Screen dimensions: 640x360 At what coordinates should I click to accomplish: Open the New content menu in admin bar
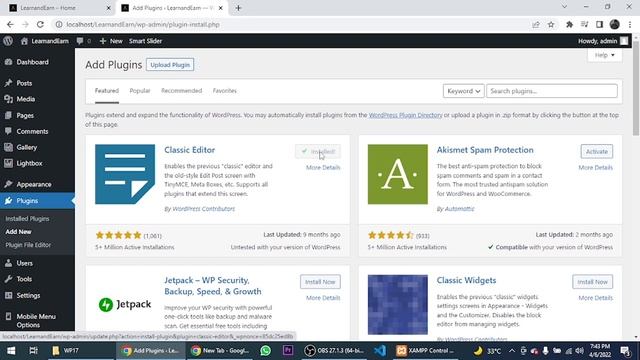pyautogui.click(x=111, y=41)
